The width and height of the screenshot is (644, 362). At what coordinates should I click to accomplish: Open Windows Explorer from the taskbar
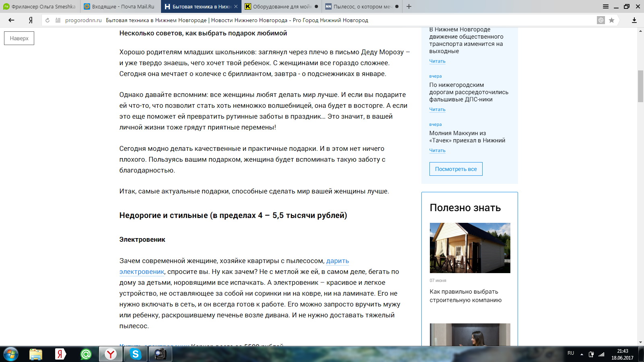click(x=36, y=354)
